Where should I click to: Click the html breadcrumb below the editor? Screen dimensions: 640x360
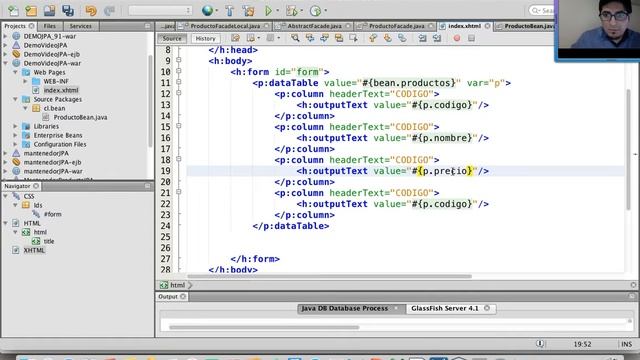[177, 285]
